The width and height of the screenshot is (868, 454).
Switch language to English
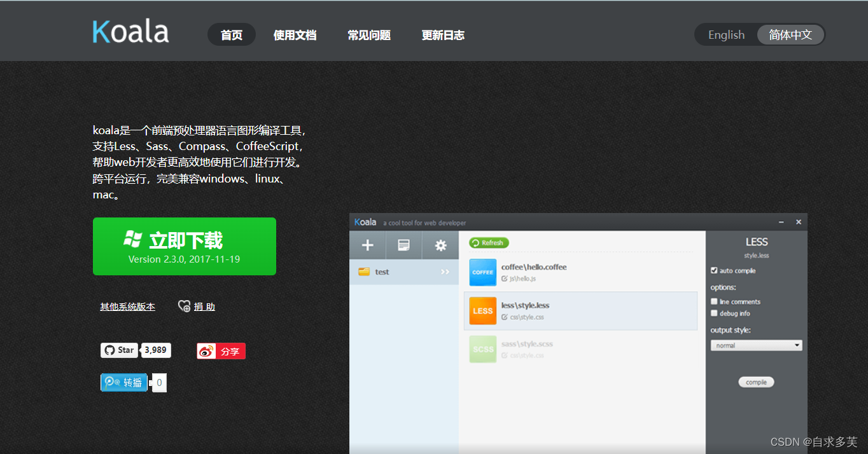pos(725,34)
